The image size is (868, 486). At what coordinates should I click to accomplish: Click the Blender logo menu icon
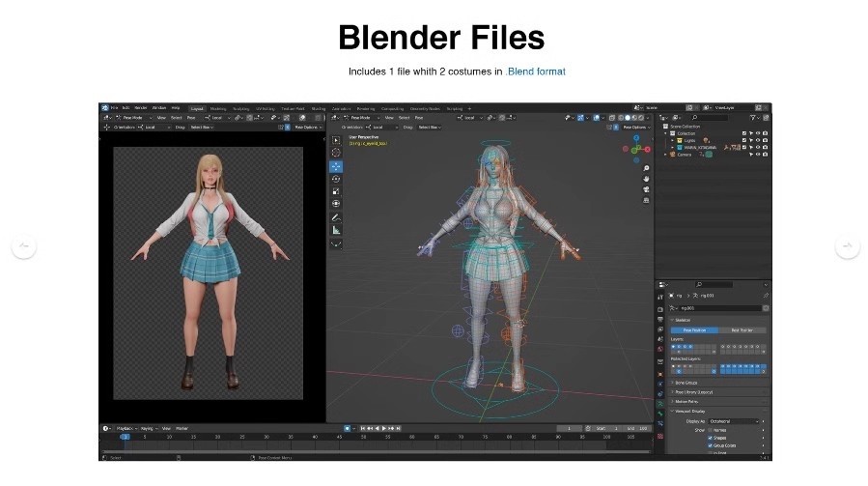coord(104,108)
